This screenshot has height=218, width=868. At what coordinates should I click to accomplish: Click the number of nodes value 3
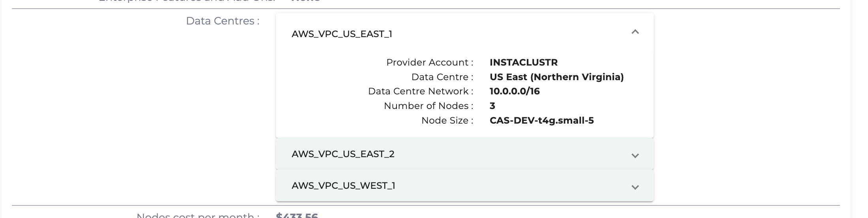[492, 106]
